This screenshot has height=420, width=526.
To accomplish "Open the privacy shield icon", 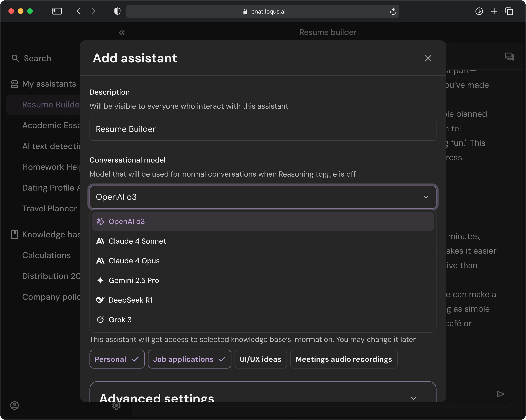I will (117, 11).
